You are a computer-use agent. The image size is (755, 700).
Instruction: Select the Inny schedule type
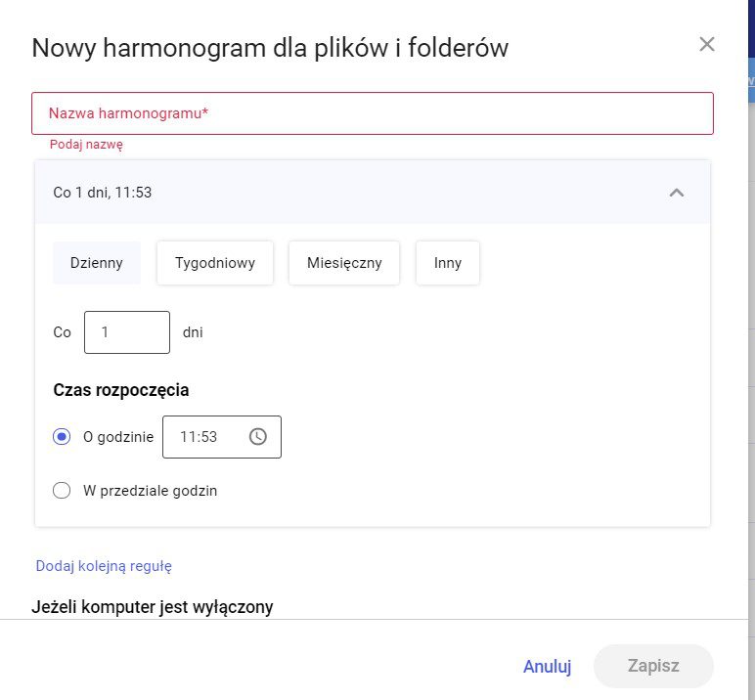448,263
